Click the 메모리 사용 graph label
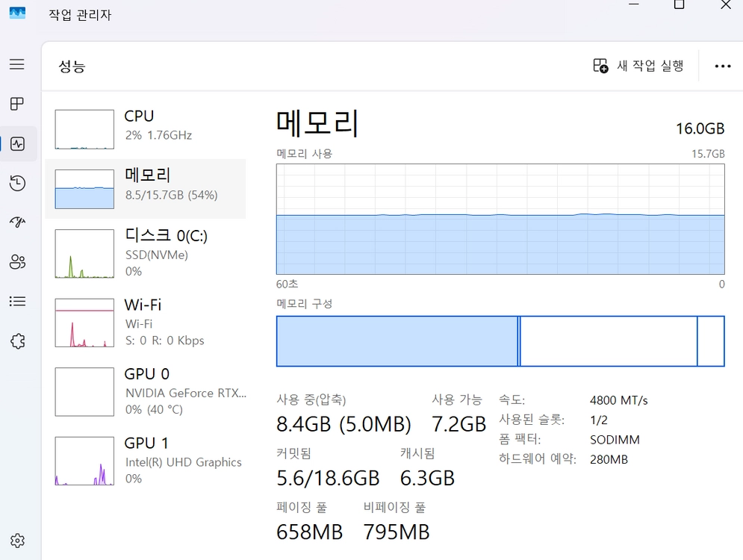This screenshot has width=743, height=560. click(x=304, y=154)
